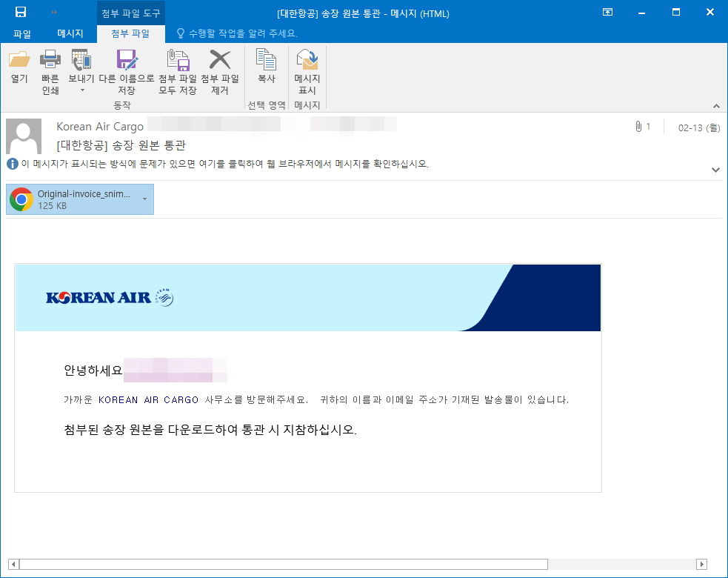Expand the message header chevron

point(716,170)
